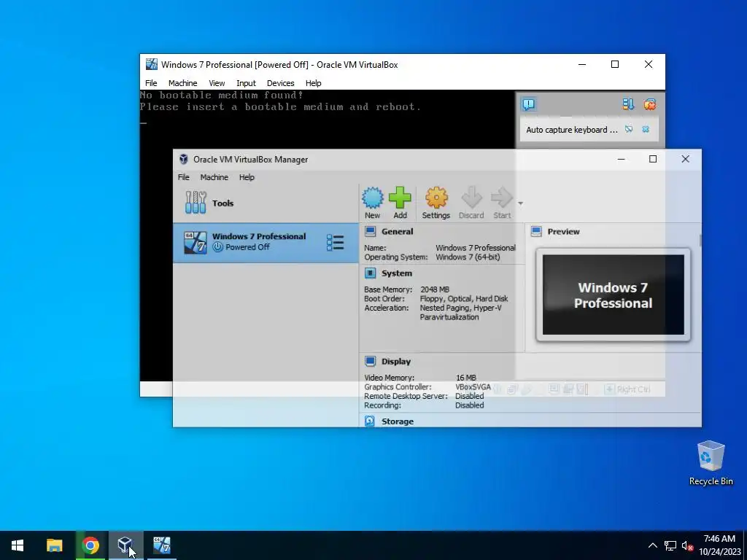Click the General section icon
The width and height of the screenshot is (747, 560).
click(x=370, y=231)
